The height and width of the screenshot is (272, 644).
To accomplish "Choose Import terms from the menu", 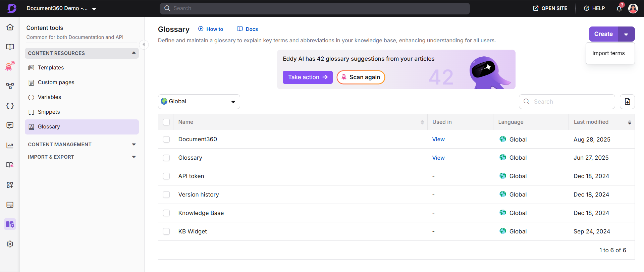I will coord(608,53).
